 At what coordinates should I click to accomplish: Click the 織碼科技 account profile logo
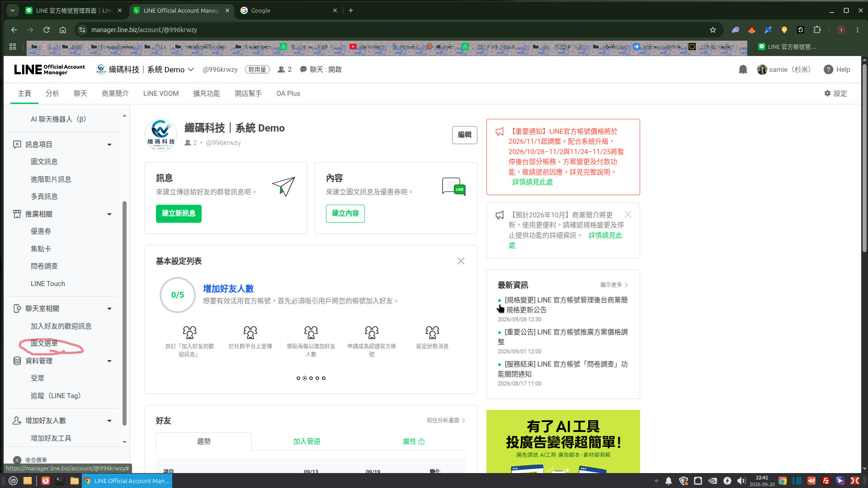click(x=161, y=134)
